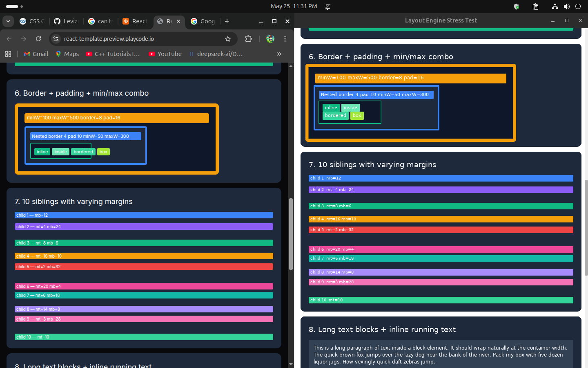Go back to previous page
This screenshot has width=588, height=368.
(x=9, y=39)
